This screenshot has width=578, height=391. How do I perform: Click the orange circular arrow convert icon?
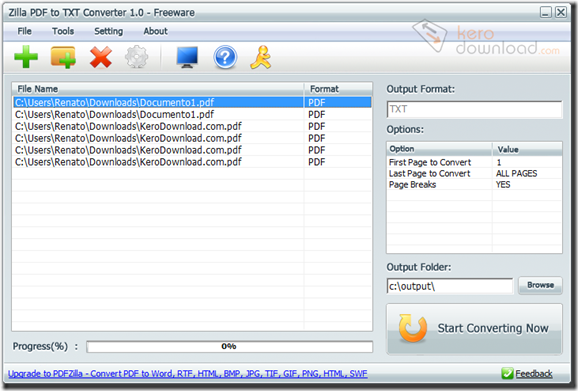point(412,328)
